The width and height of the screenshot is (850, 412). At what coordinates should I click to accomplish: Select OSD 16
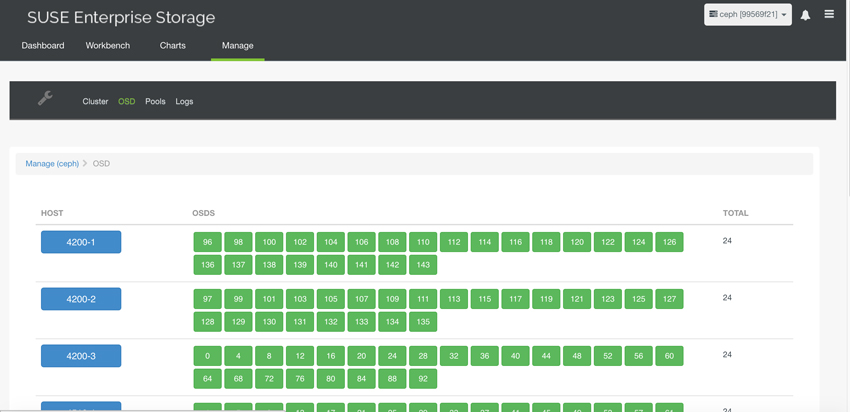point(331,356)
